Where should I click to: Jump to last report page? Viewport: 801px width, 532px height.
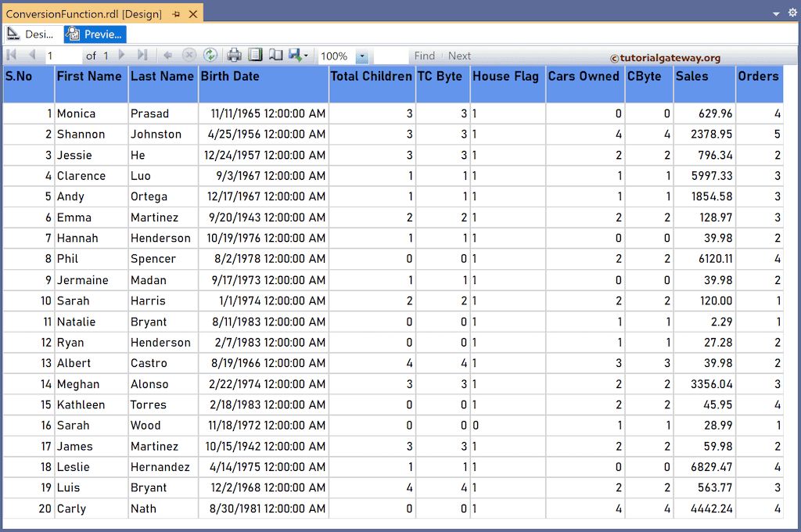pos(142,55)
